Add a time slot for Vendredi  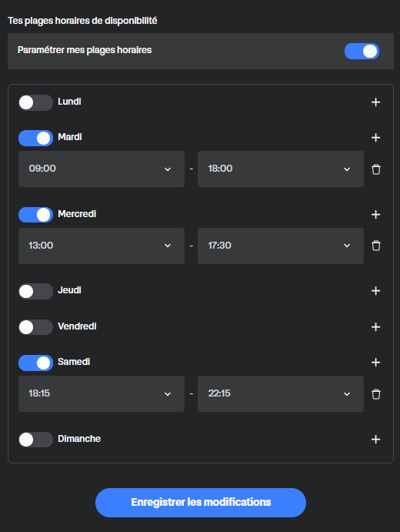(x=375, y=326)
